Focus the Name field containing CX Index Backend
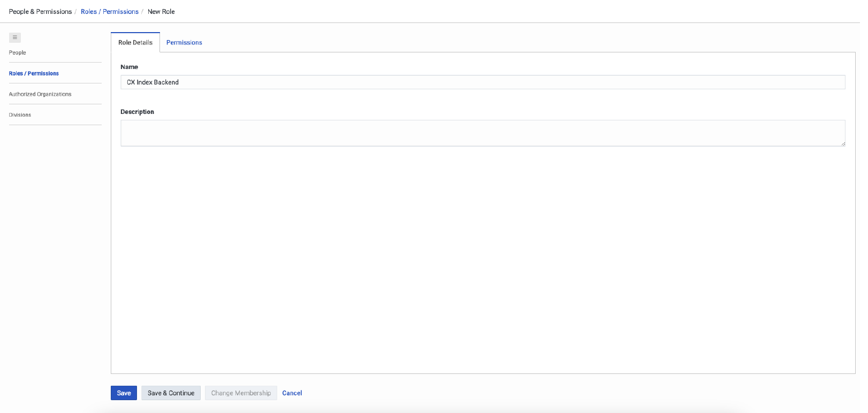The width and height of the screenshot is (868, 413). click(482, 82)
